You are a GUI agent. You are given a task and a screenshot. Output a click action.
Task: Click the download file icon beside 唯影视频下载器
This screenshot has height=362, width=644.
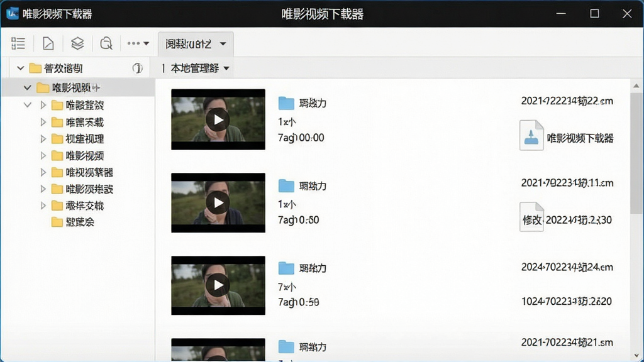pyautogui.click(x=531, y=135)
